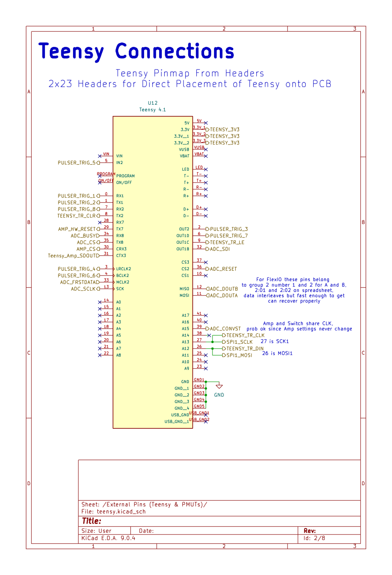Click the CRX3 pin name
The image size is (392, 575).
pyautogui.click(x=121, y=249)
